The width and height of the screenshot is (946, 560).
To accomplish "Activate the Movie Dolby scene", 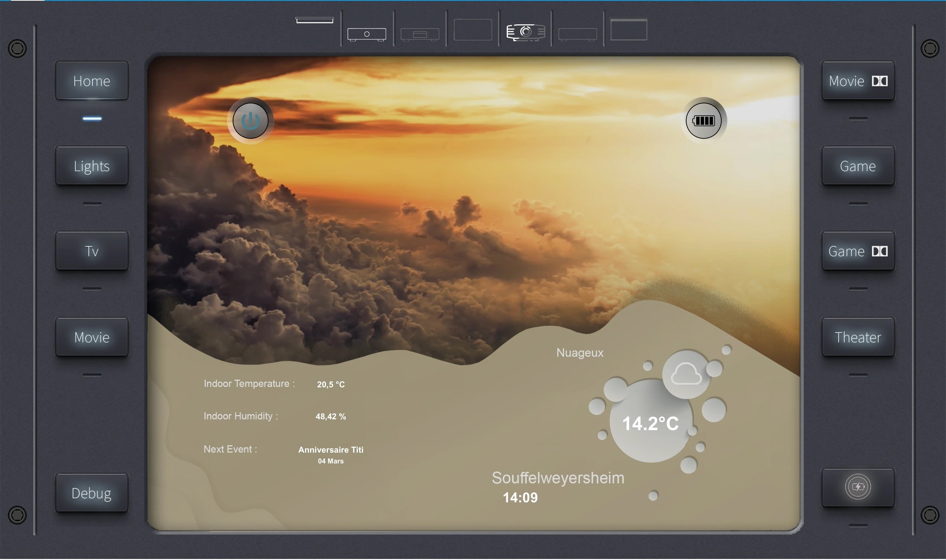I will pyautogui.click(x=858, y=81).
